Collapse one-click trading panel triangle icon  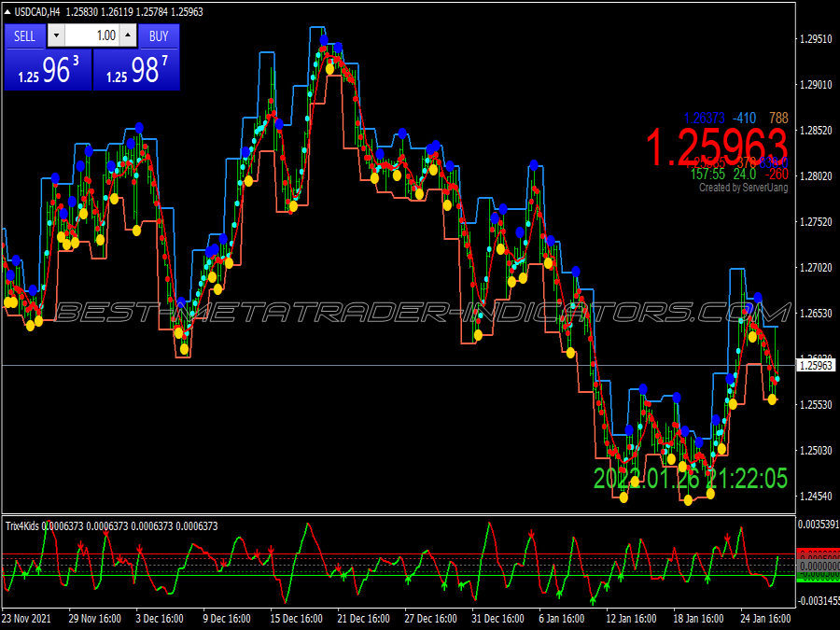pos(7,12)
